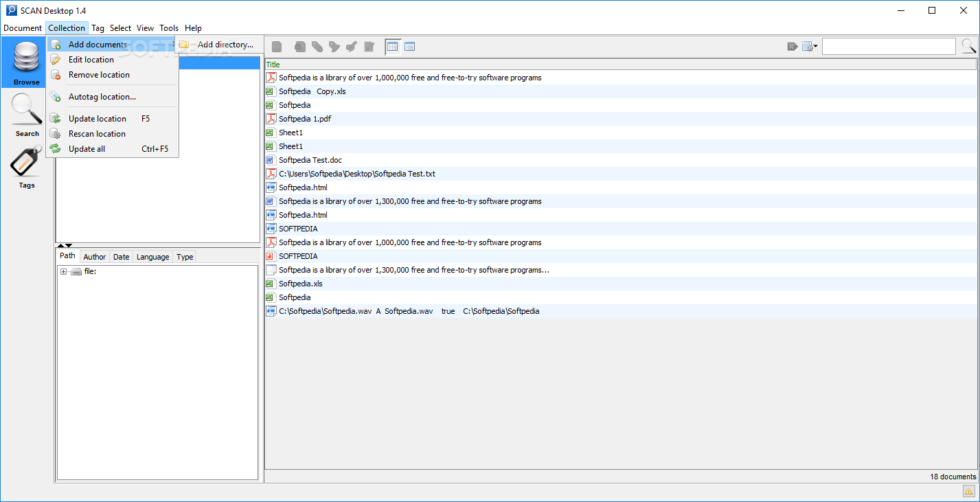Viewport: 980px width, 502px height.
Task: Switch to the Language tab
Action: click(x=152, y=257)
